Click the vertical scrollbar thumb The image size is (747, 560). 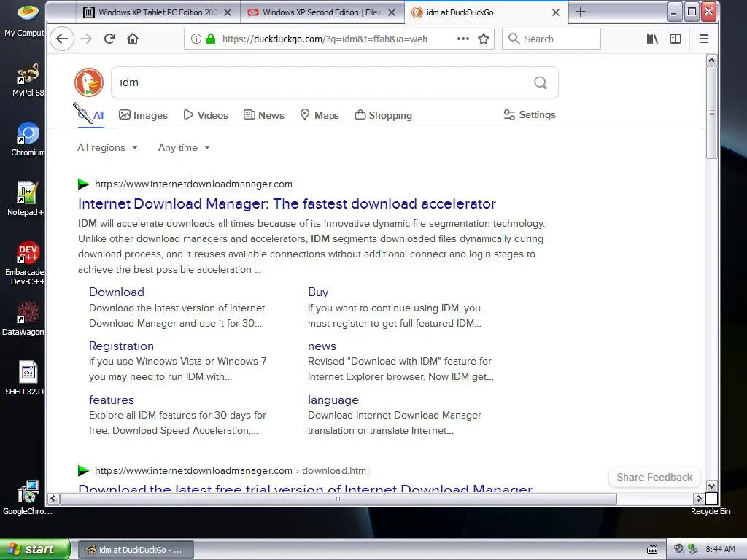[712, 112]
